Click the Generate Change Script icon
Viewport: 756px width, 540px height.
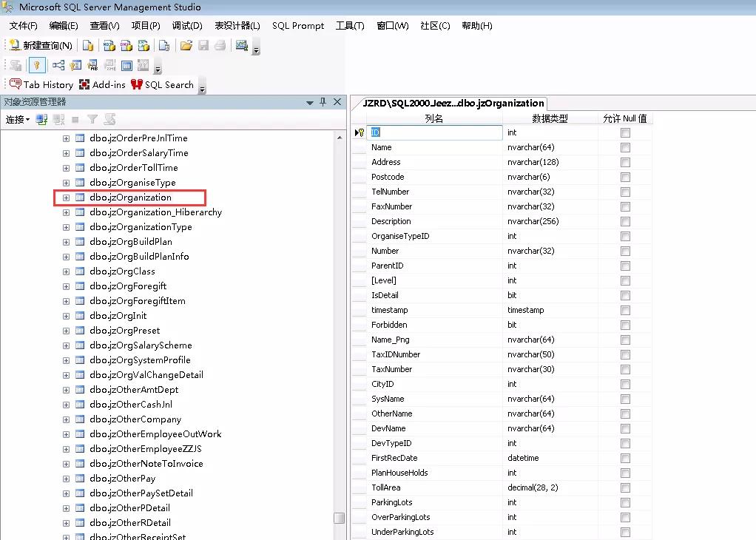(x=16, y=65)
